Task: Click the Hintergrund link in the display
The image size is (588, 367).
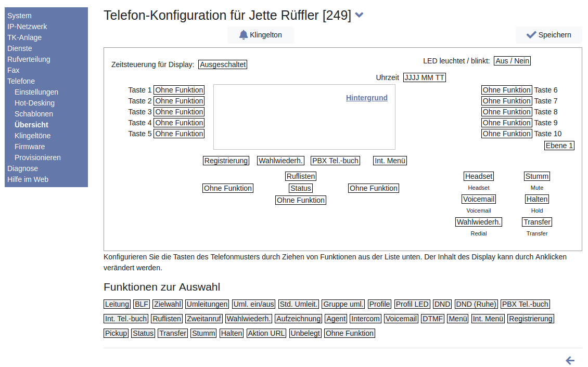Action: 367,98
